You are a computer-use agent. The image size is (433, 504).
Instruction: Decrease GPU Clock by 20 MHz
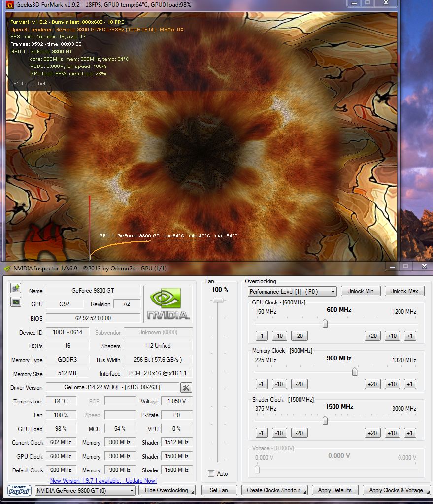[300, 336]
